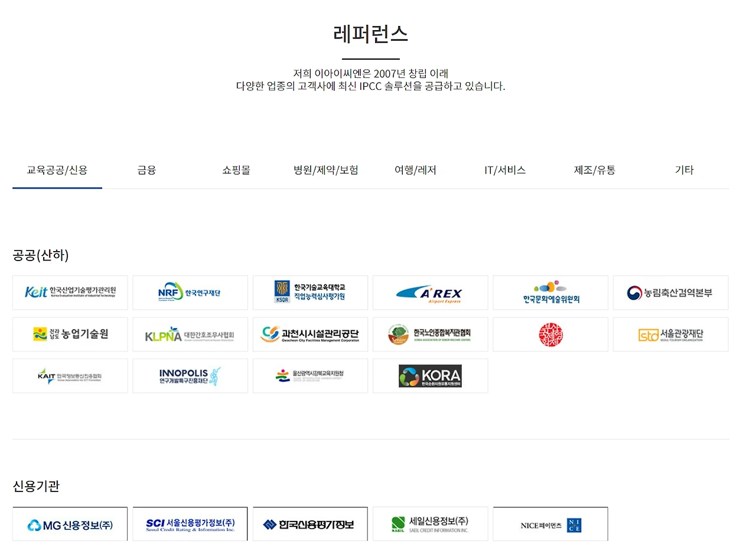Click the KORA logo

(x=431, y=376)
